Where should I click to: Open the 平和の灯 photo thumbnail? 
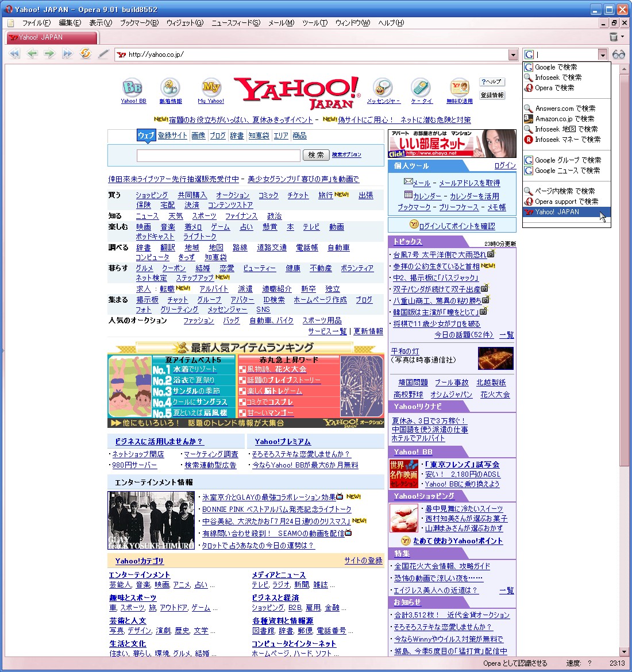pyautogui.click(x=496, y=358)
